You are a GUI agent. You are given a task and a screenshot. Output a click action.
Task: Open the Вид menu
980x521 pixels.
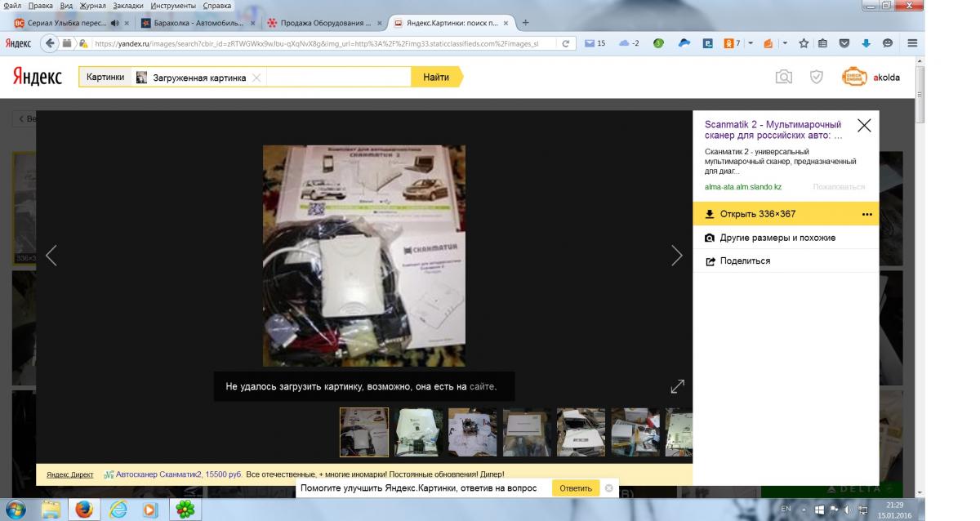[x=66, y=6]
